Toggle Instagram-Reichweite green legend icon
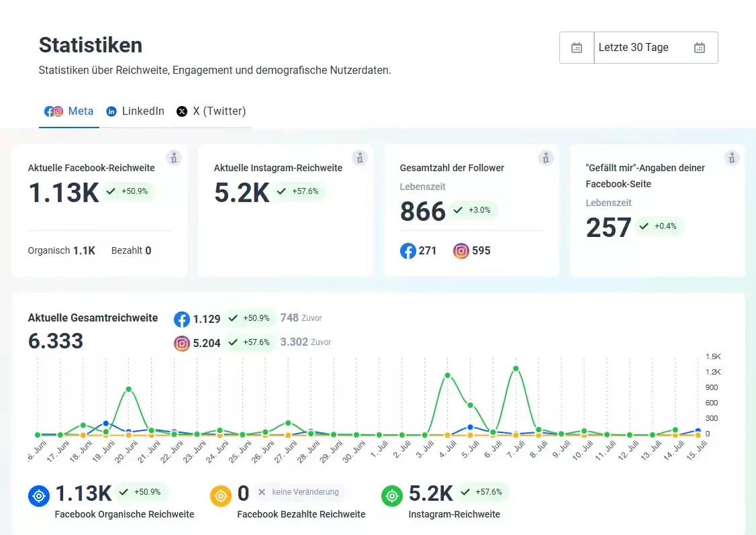This screenshot has width=756, height=535. click(392, 496)
